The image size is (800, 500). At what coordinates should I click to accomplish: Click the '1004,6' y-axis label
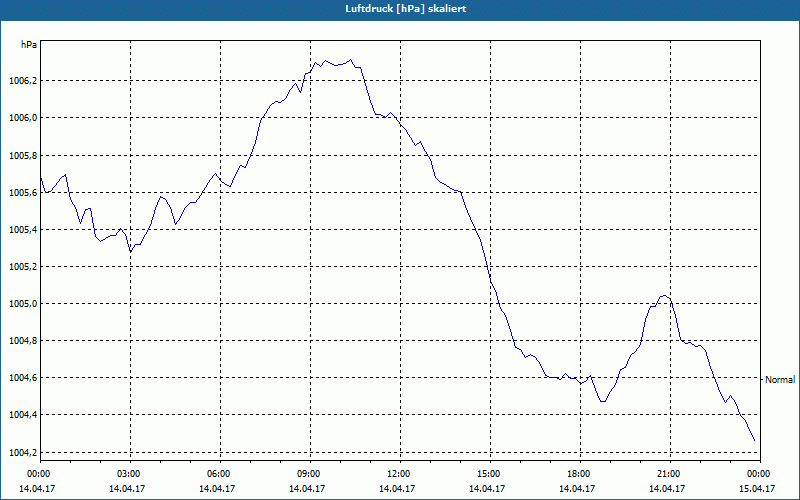click(23, 378)
